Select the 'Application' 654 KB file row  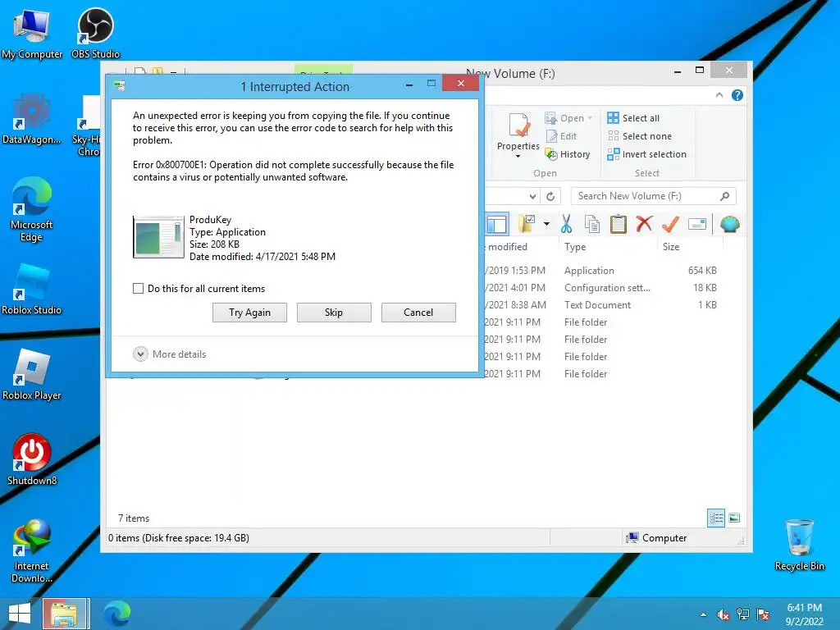(x=603, y=271)
